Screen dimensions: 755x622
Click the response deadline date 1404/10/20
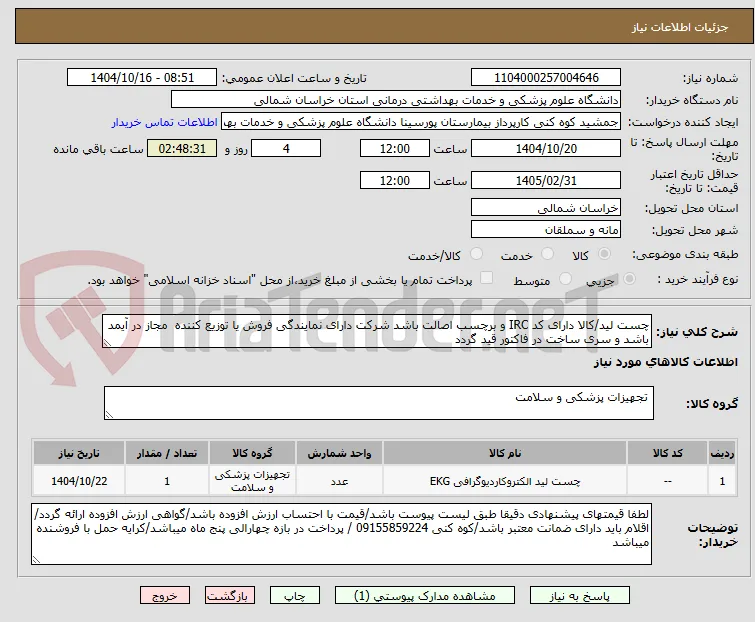(546, 148)
